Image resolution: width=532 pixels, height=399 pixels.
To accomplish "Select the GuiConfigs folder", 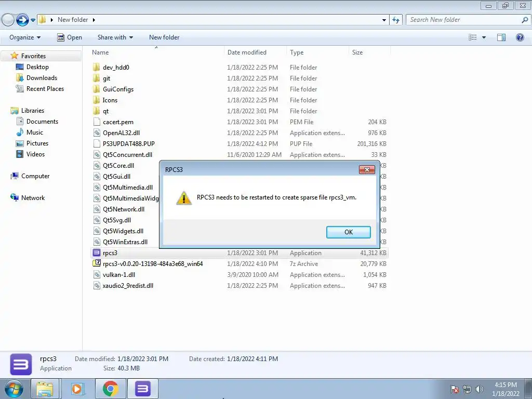I will click(x=118, y=89).
